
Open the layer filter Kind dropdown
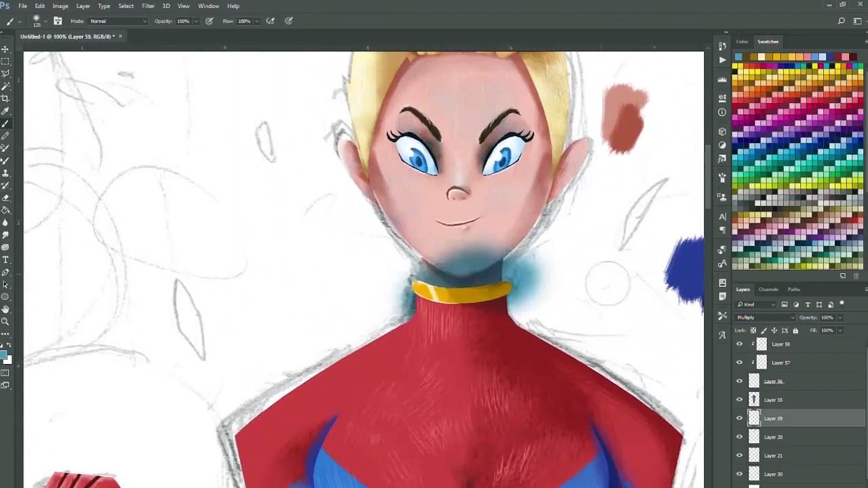point(756,304)
